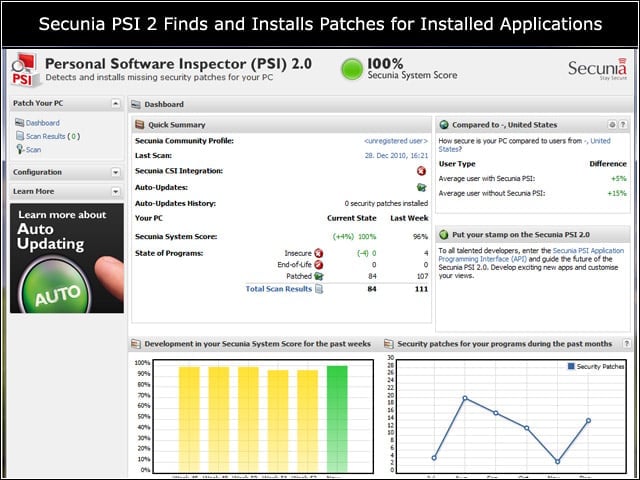Open the Dashboard sidebar link
This screenshot has height=480, width=640.
pyautogui.click(x=42, y=123)
